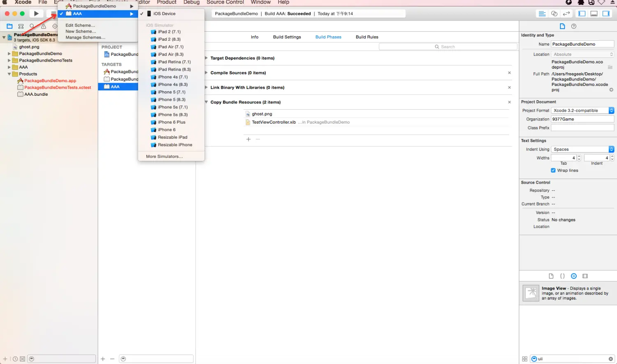Open the Symbol navigator icon
617x364 pixels.
coord(21,26)
